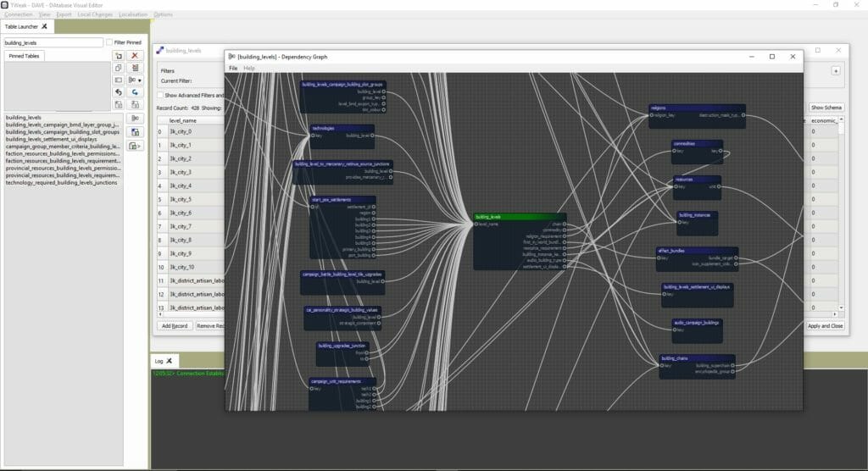Open the File menu in Dependency Graph window

(x=233, y=68)
